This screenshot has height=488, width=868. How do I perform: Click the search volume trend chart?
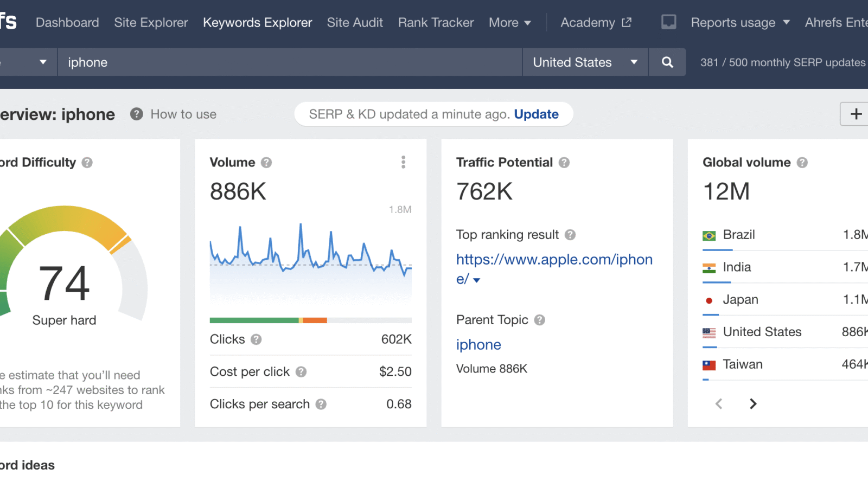point(310,260)
